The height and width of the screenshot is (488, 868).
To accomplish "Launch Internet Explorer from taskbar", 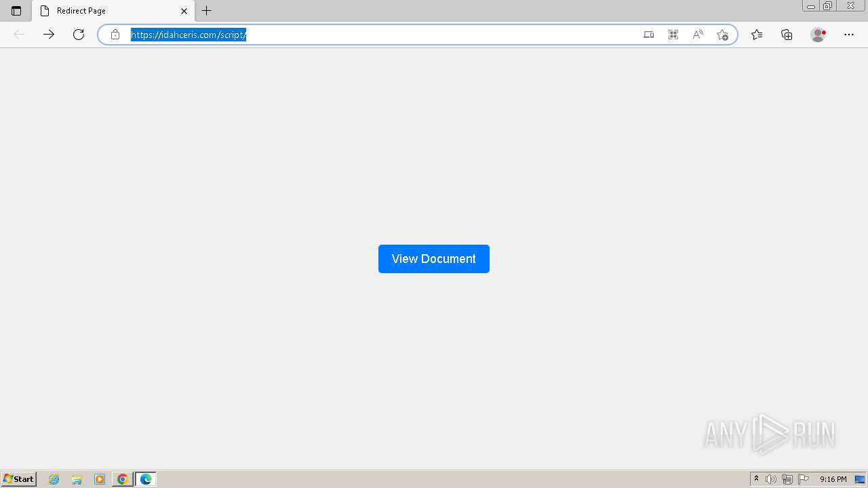I will (x=54, y=479).
